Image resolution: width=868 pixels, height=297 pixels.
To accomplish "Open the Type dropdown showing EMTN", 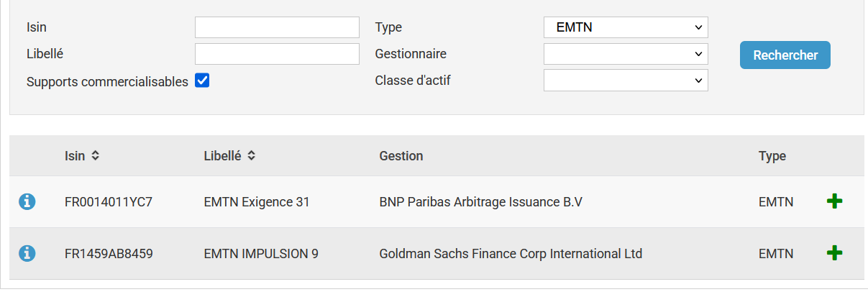I will pyautogui.click(x=626, y=27).
